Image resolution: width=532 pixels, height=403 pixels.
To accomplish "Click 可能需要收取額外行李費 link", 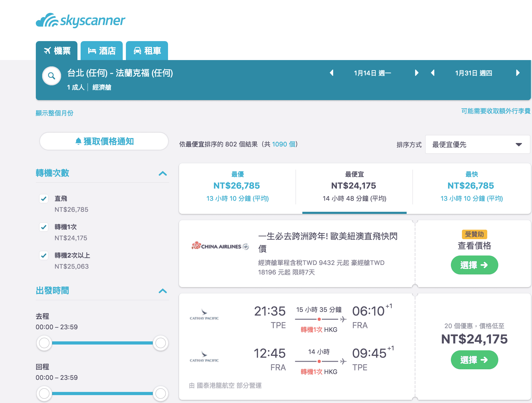I will coord(496,111).
